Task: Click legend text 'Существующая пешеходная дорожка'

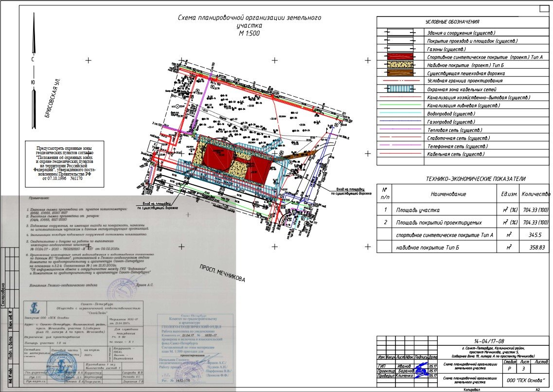Action: [466, 73]
